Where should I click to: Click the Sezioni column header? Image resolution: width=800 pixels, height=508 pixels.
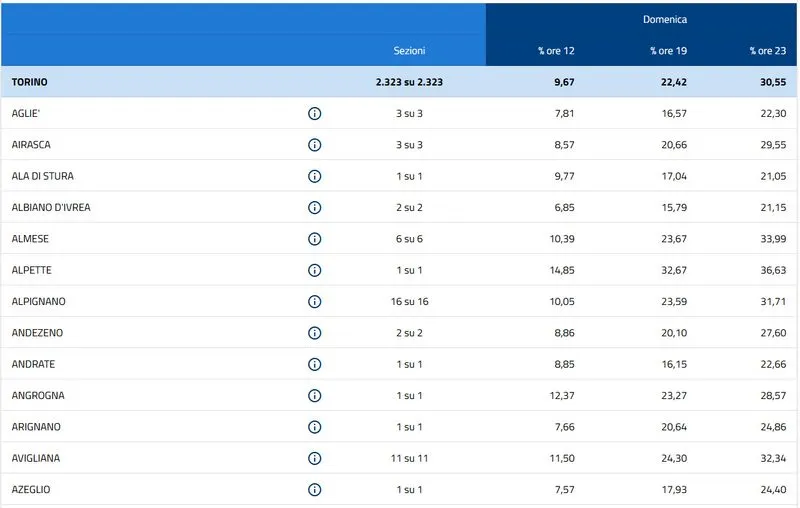[x=409, y=50]
